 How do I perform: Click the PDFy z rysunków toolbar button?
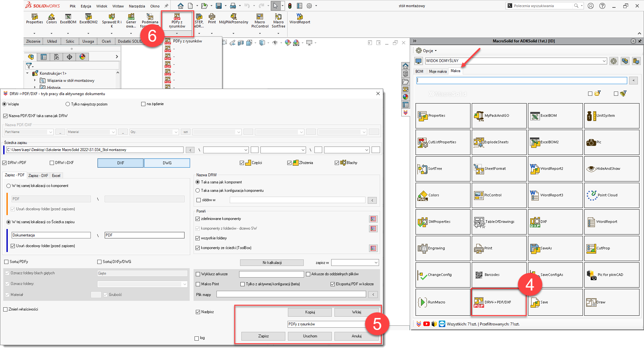click(177, 21)
